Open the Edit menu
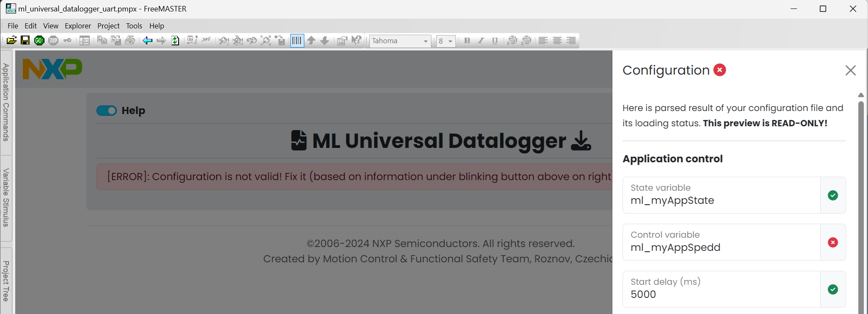 coord(30,26)
